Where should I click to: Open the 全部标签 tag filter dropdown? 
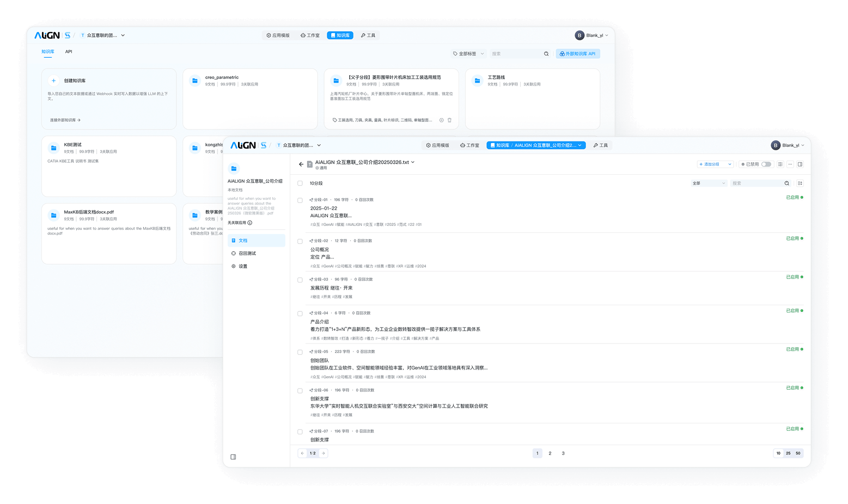click(468, 54)
